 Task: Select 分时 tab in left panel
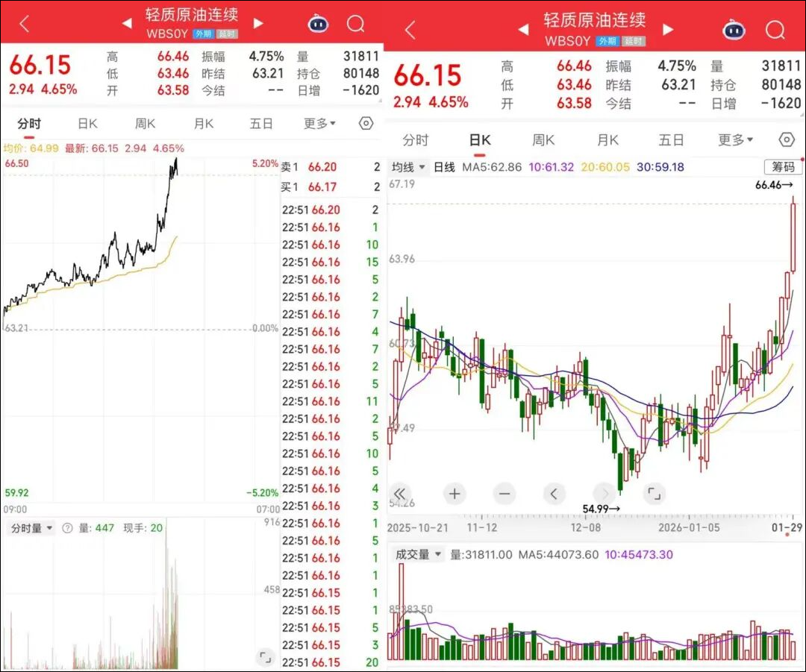tap(29, 123)
